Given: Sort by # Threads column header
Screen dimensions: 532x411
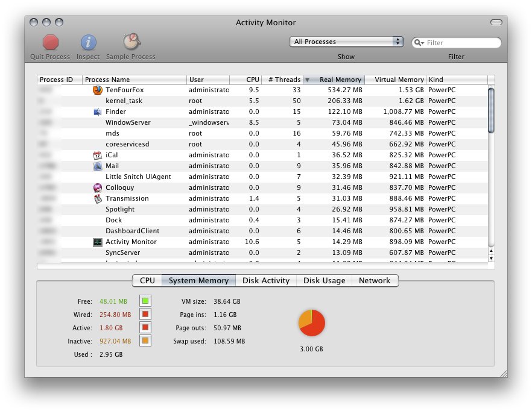Looking at the screenshot, I should (282, 80).
